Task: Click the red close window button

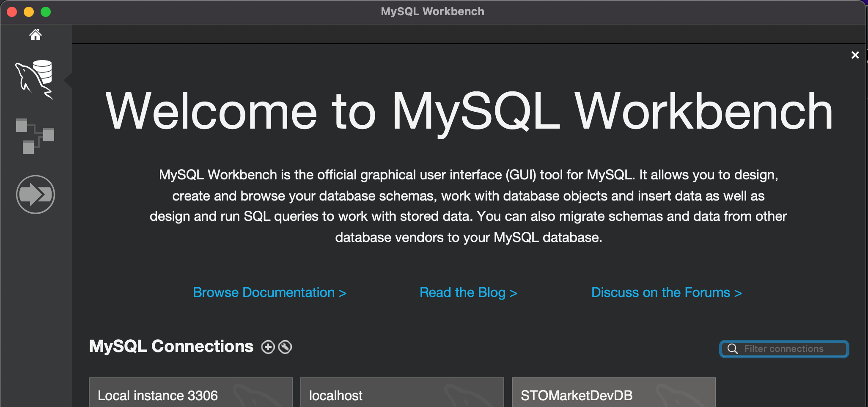Action: [12, 12]
